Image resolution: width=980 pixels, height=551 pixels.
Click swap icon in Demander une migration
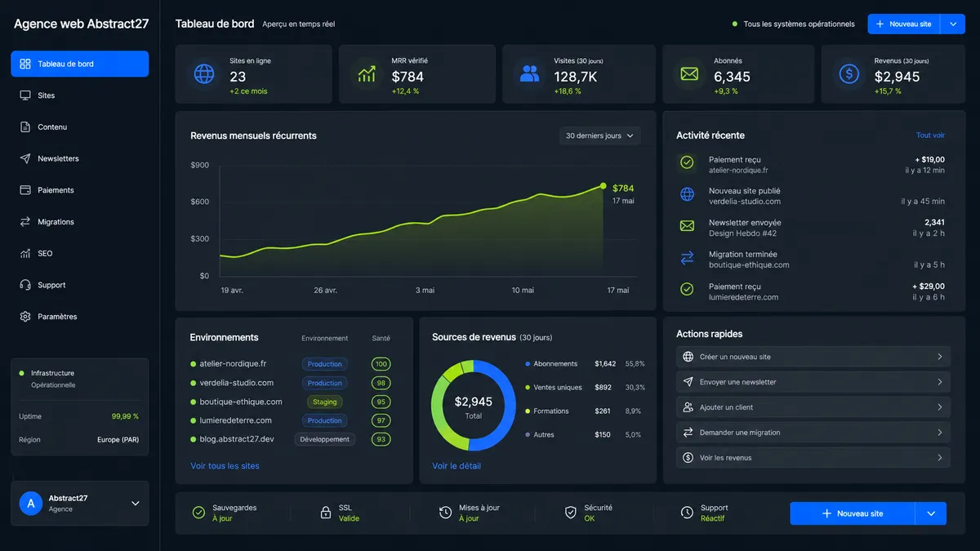[688, 433]
